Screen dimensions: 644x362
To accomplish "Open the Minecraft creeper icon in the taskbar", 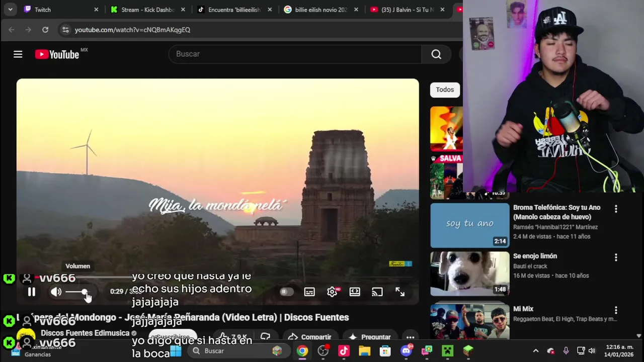I will [447, 351].
